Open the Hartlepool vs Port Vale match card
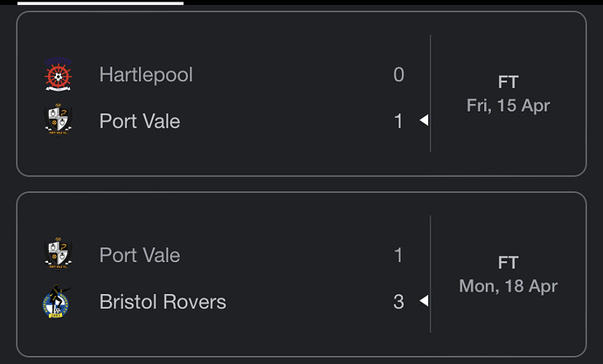This screenshot has height=364, width=603. [301, 94]
